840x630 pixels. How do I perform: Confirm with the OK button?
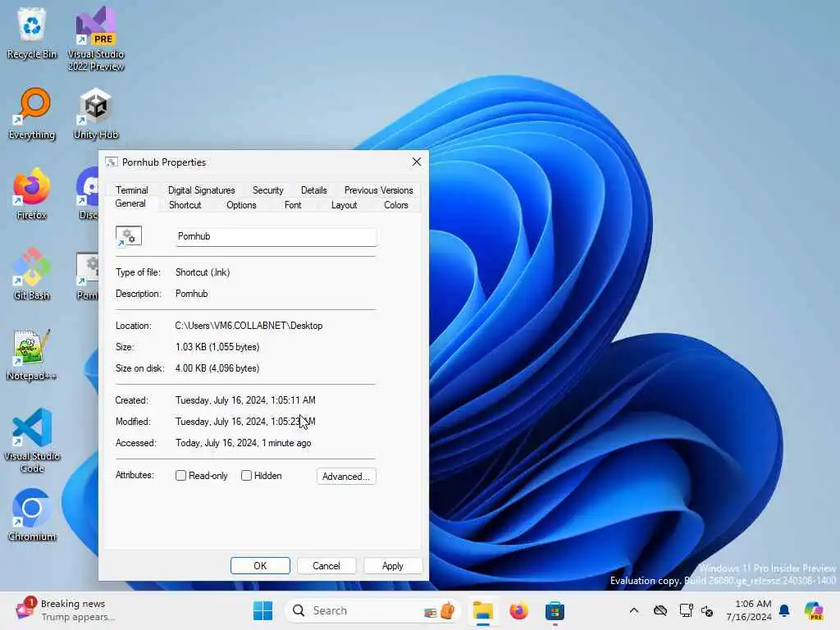pos(260,566)
